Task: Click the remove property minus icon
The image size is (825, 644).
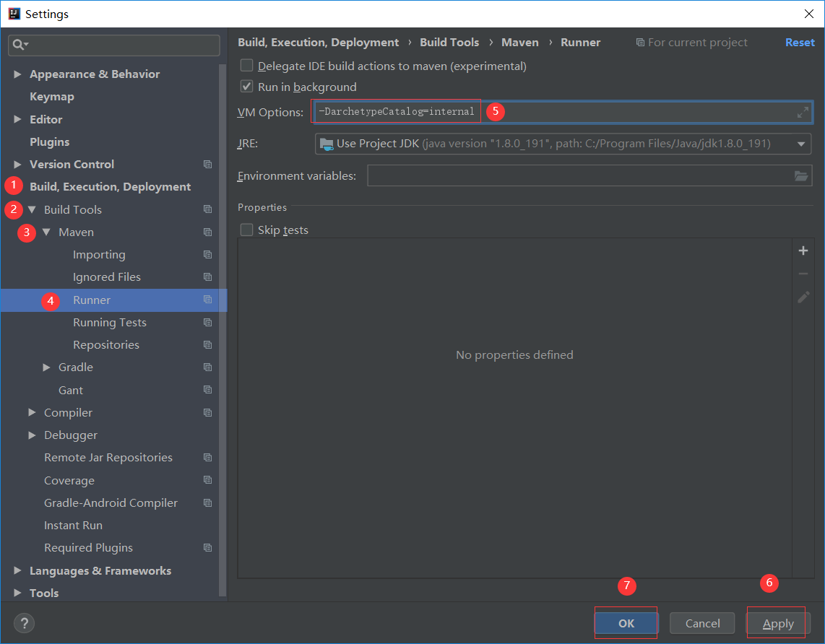Action: [x=803, y=274]
